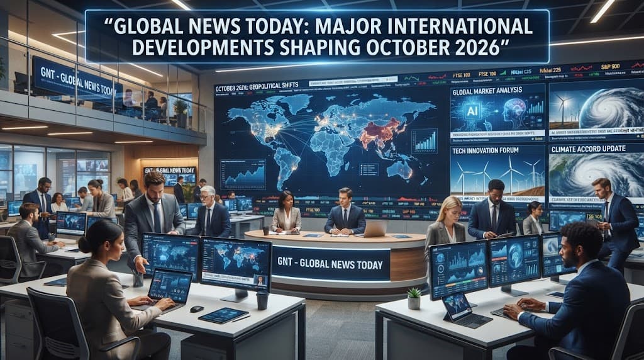Click the bar chart right of the world map
The image size is (644, 360).
[x=425, y=140]
